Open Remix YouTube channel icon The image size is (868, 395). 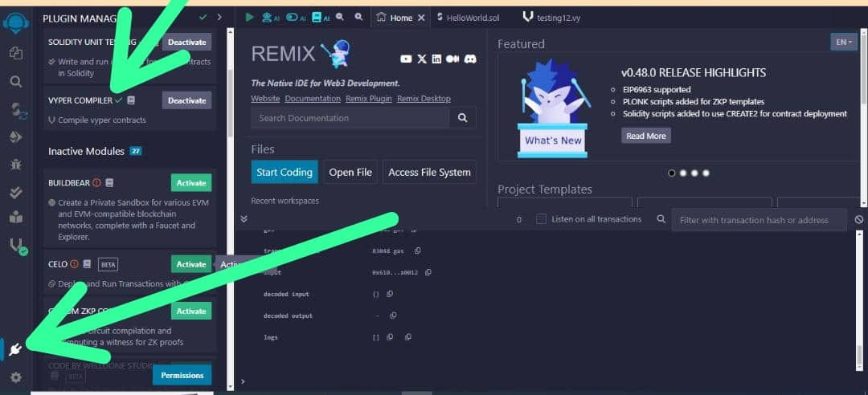point(406,59)
